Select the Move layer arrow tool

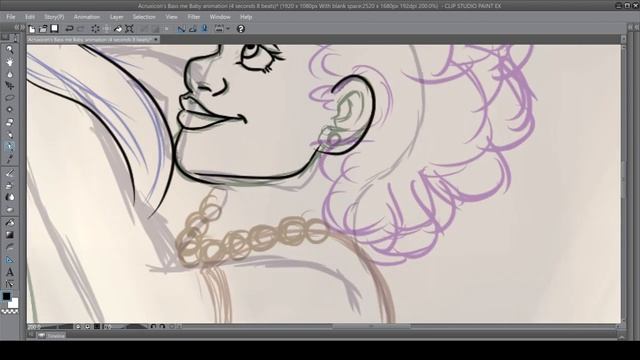pos(10,86)
